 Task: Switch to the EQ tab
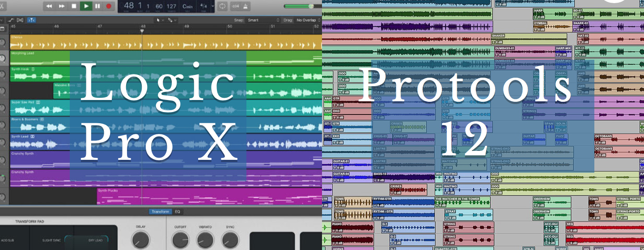pos(178,212)
